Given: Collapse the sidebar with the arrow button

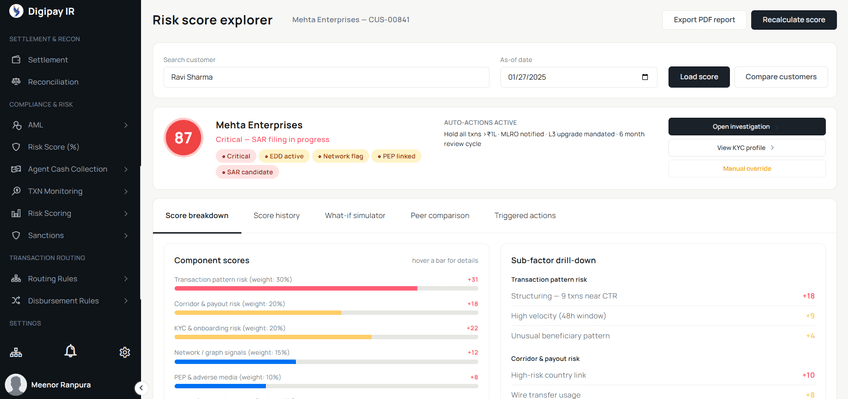Looking at the screenshot, I should pyautogui.click(x=141, y=388).
